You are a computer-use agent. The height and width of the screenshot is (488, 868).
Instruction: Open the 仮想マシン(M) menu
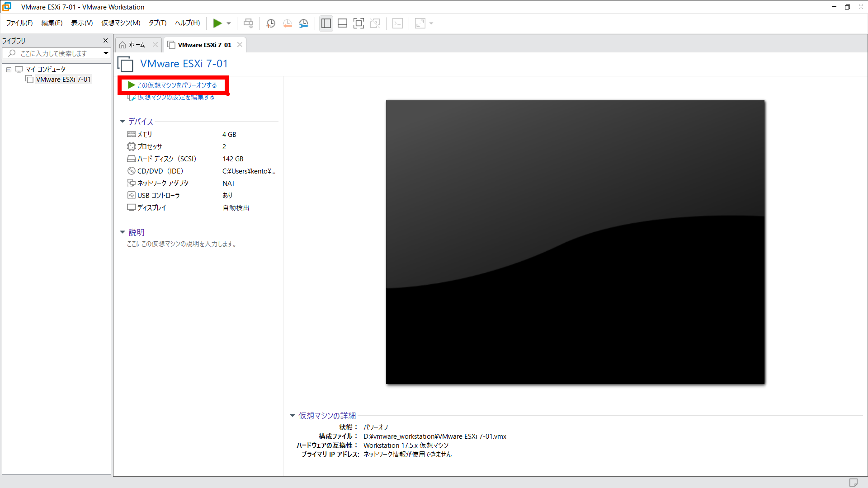(120, 23)
